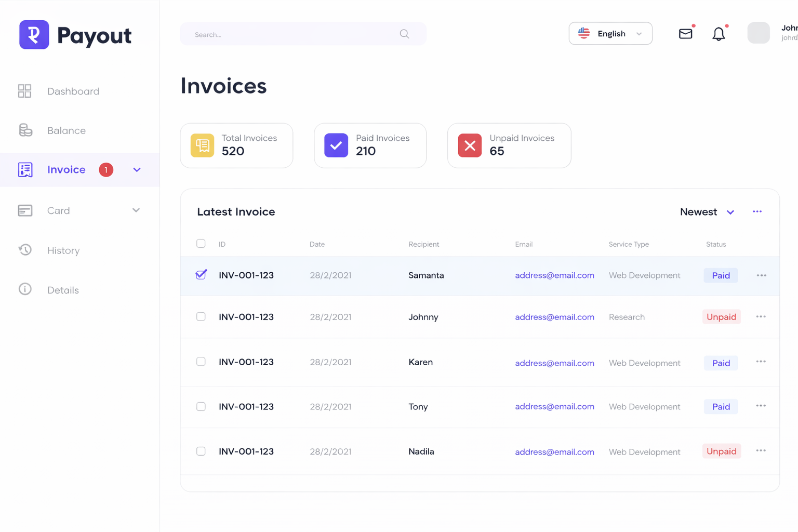
Task: Click the red Unpaid Invoices icon
Action: pos(470,145)
